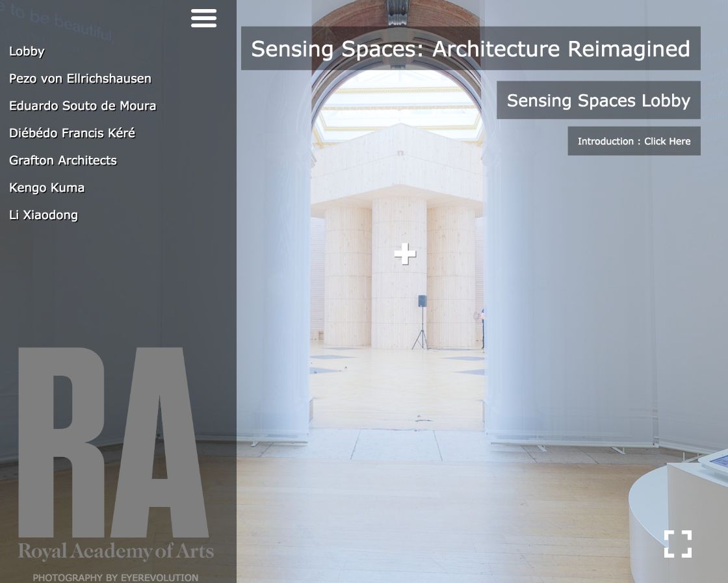Viewport: 728px width, 583px height.
Task: Open the Pezo von Ellrichshausen room
Action: tap(81, 79)
